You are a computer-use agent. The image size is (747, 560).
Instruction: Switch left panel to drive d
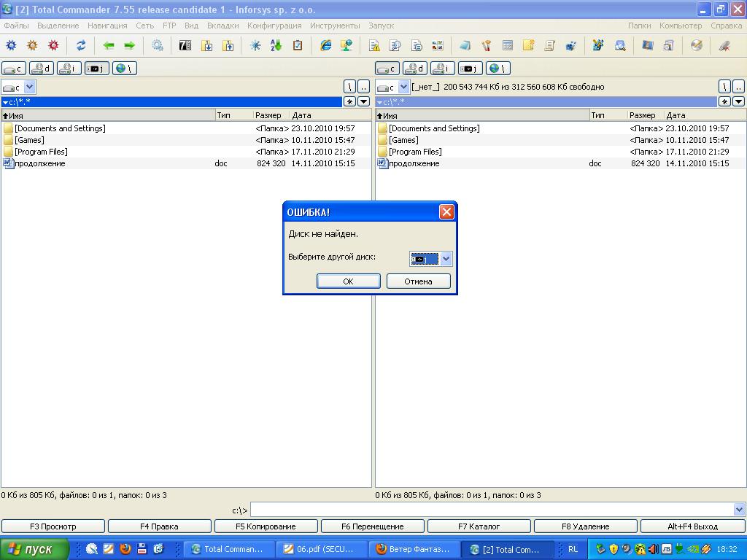point(42,69)
